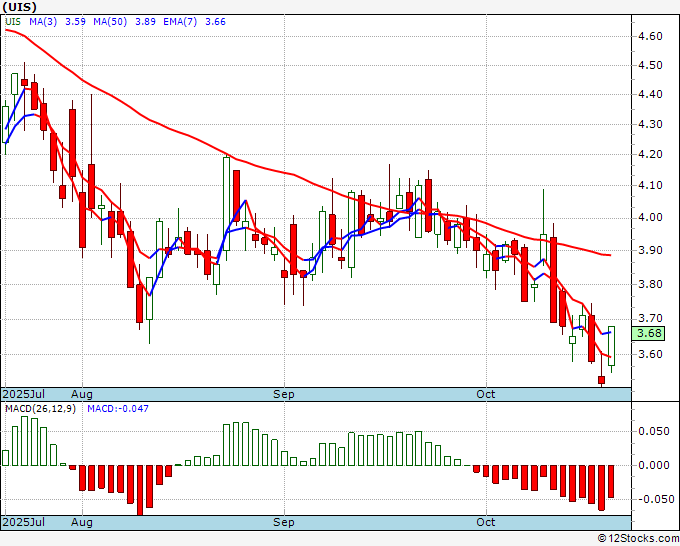Click the 12Stocks.com copyright credit
Screen dimensions: 680x546
coord(638,538)
